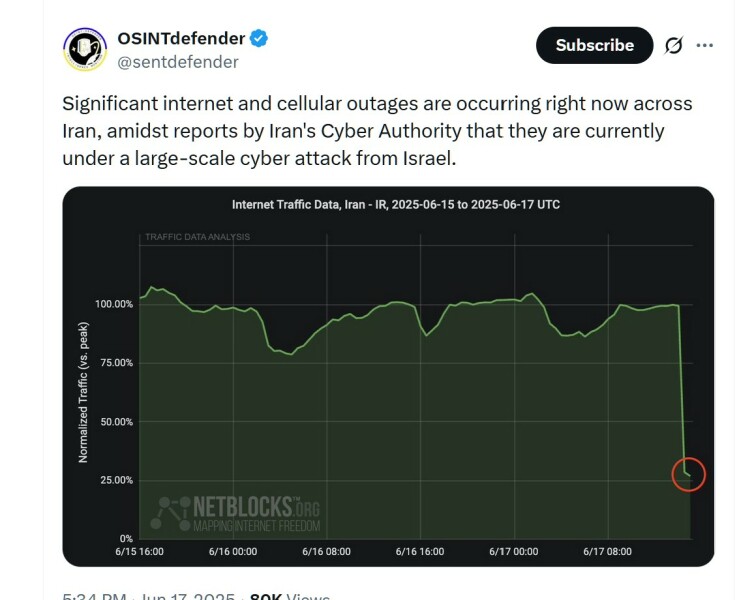
Task: Visit the @sentdefender handle link
Action: coord(179,62)
